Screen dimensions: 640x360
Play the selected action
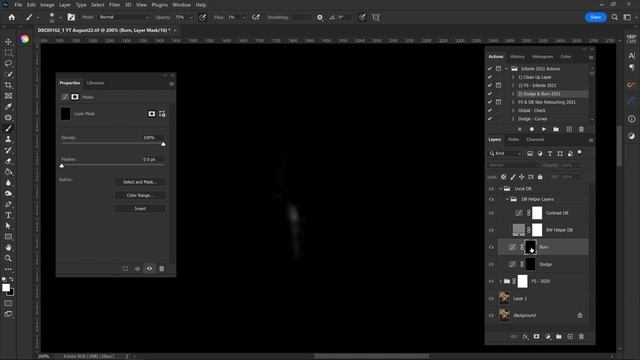[x=544, y=129]
